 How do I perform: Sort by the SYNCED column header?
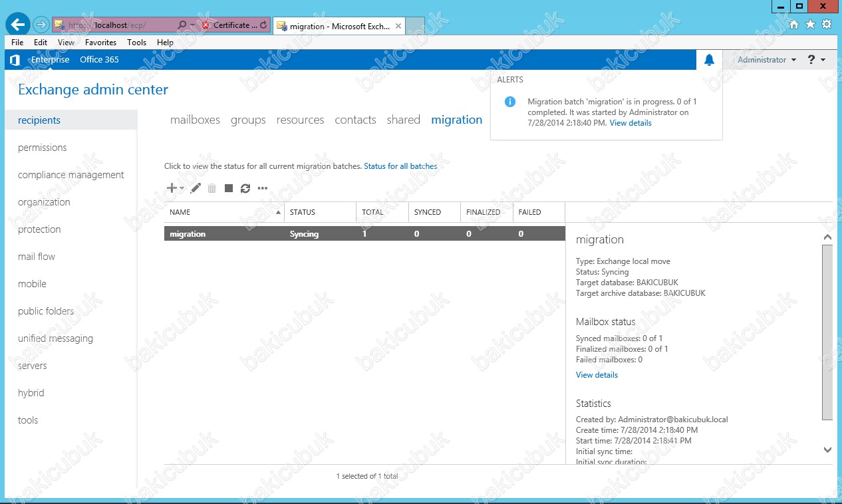(434, 212)
